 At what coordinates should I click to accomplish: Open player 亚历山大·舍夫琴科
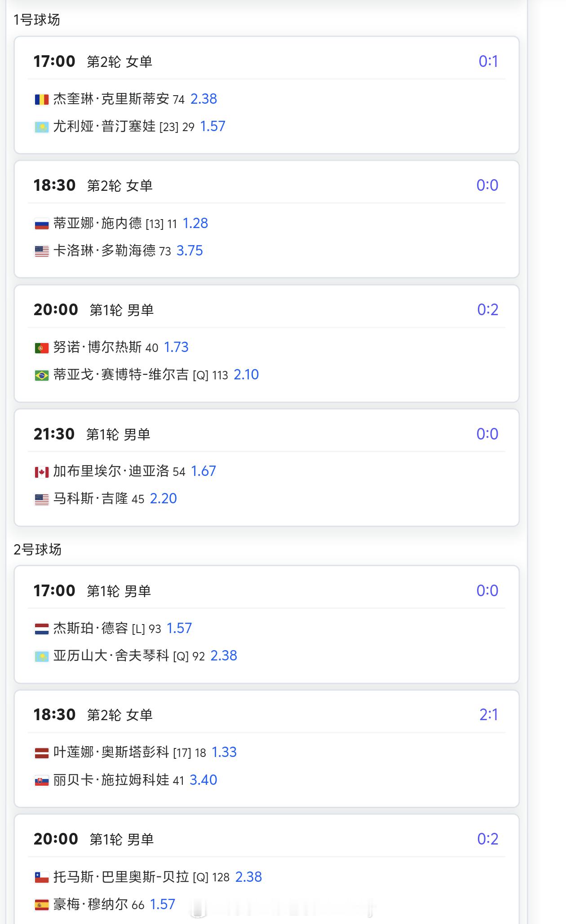tap(111, 656)
